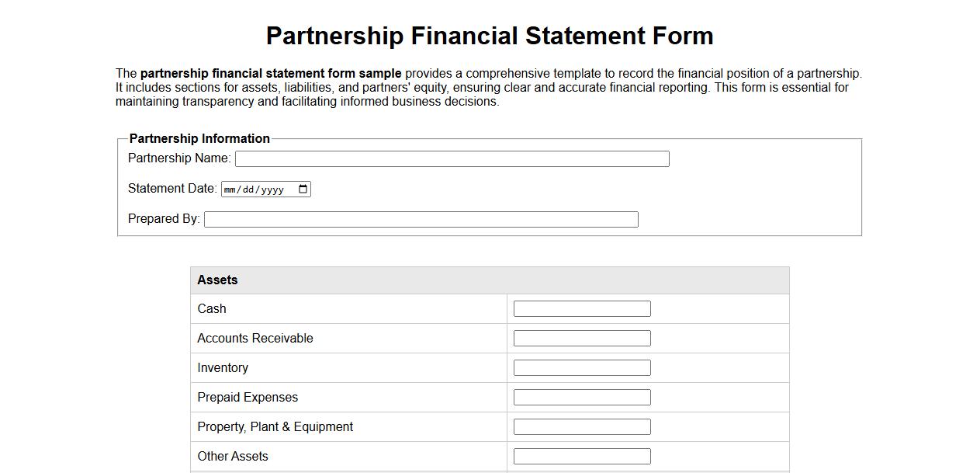
Task: Click the Partnership Name input field
Action: point(452,158)
